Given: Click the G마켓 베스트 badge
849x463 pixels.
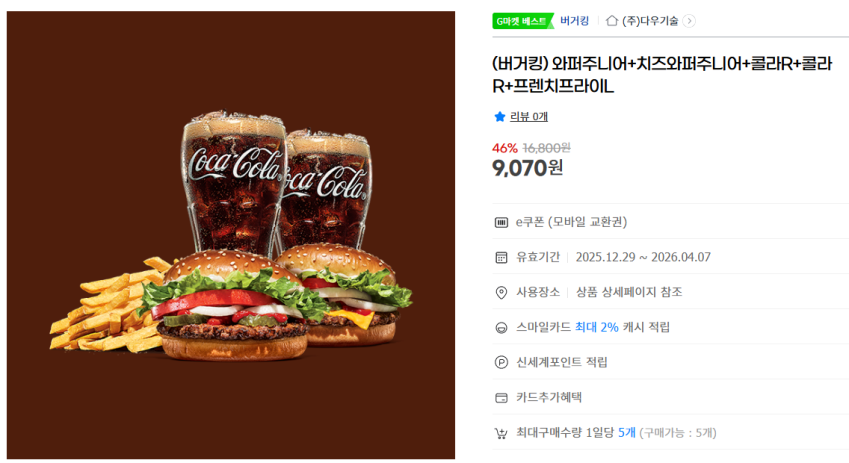Looking at the screenshot, I should coord(523,21).
